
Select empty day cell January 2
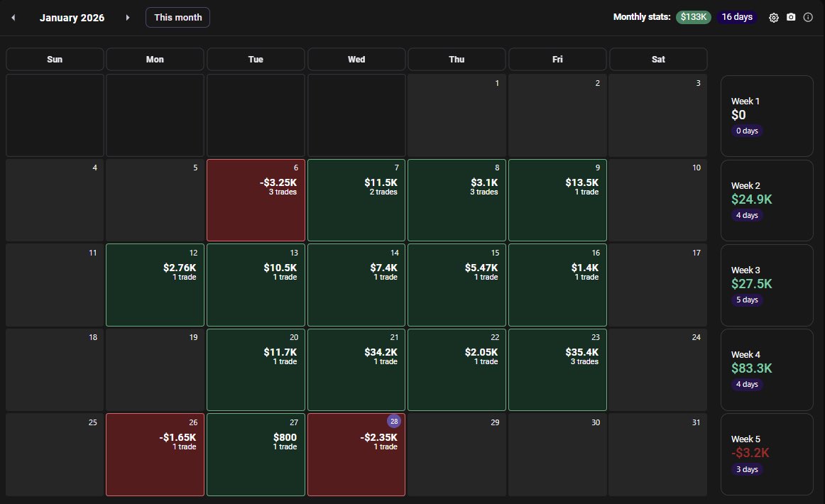(x=557, y=115)
